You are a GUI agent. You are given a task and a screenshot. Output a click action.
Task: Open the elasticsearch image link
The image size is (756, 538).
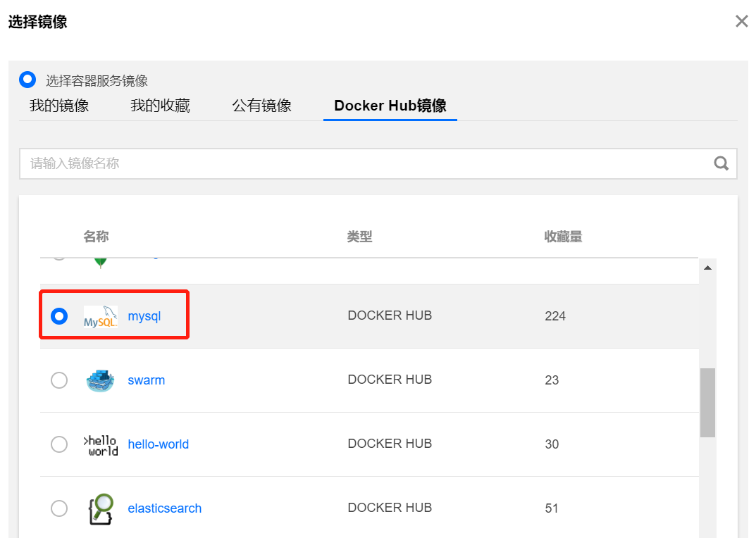(x=164, y=508)
